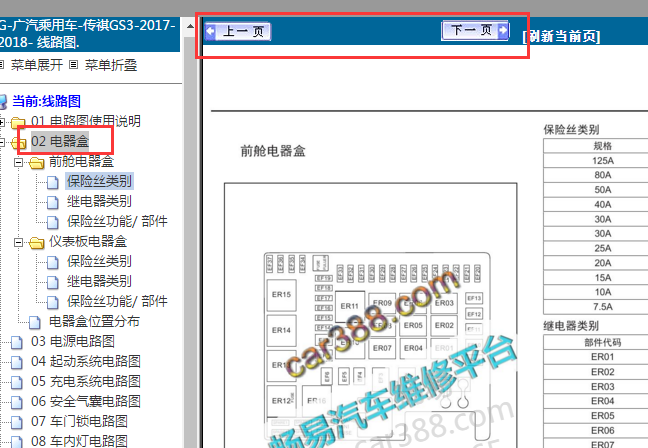This screenshot has width=648, height=448.
Task: Click page icon beside 03 电源电路图
Action: pyautogui.click(x=17, y=342)
